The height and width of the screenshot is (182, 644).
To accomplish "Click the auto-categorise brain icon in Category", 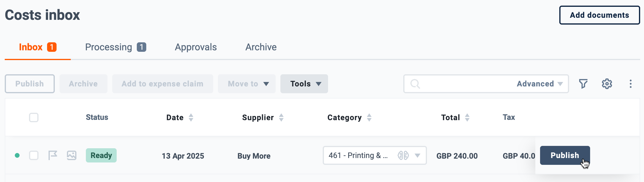I will pos(403,155).
